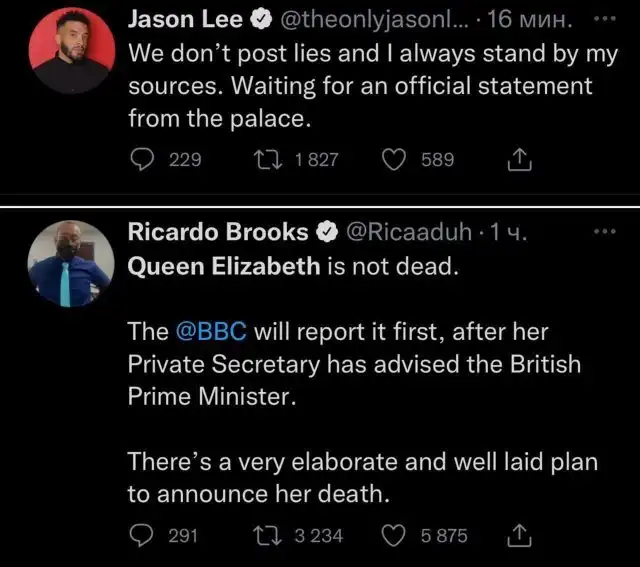Like Ricardo Brooks' tweet
640x567 pixels.
tap(394, 536)
